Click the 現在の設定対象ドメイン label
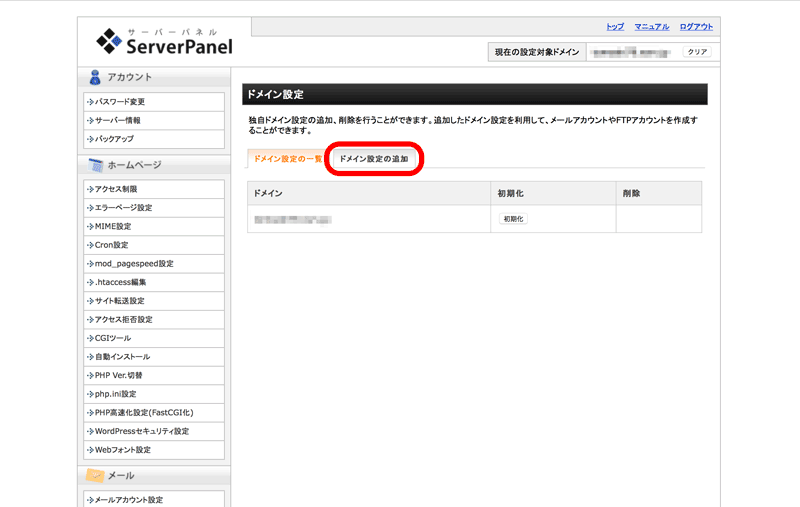Image resolution: width=800 pixels, height=507 pixels. (537, 52)
